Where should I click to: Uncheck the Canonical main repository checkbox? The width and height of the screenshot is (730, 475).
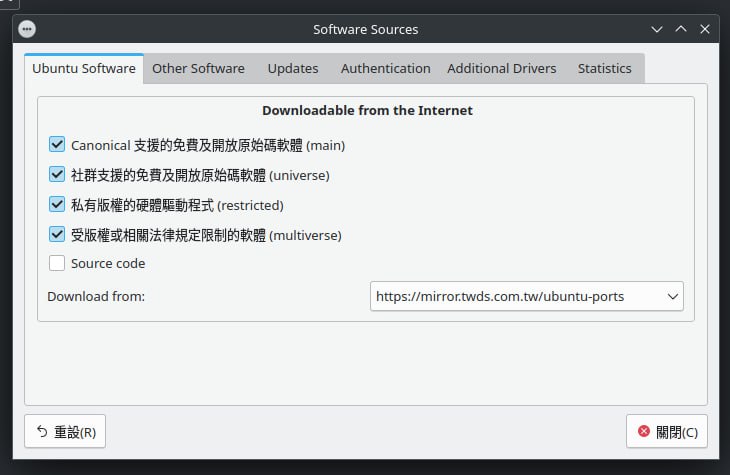tap(57, 145)
